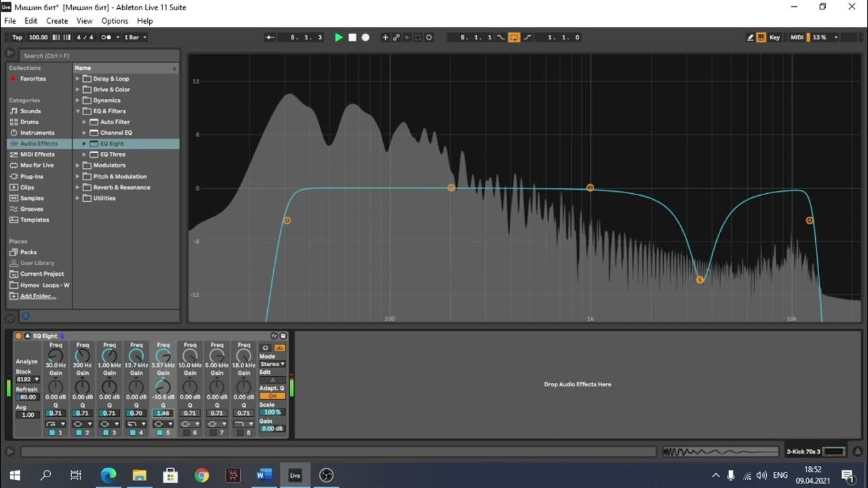The width and height of the screenshot is (868, 488).
Task: Click the Stop transport button
Action: [x=352, y=37]
